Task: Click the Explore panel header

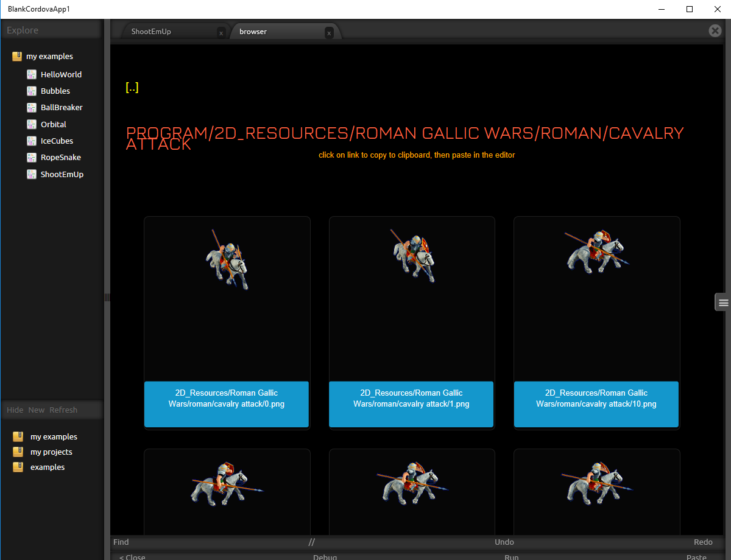Action: point(51,30)
